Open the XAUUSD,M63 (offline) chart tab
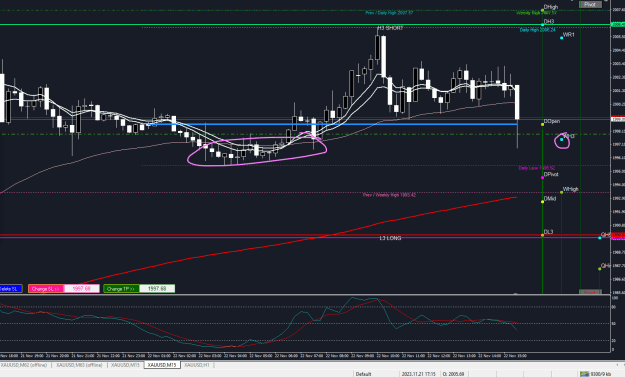Viewport: 625px width, 377px height. coord(79,365)
